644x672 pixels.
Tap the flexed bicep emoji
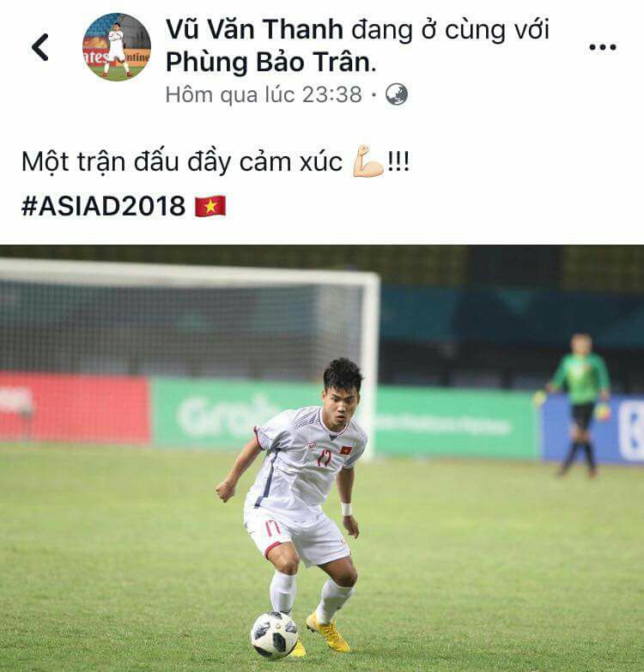368,161
